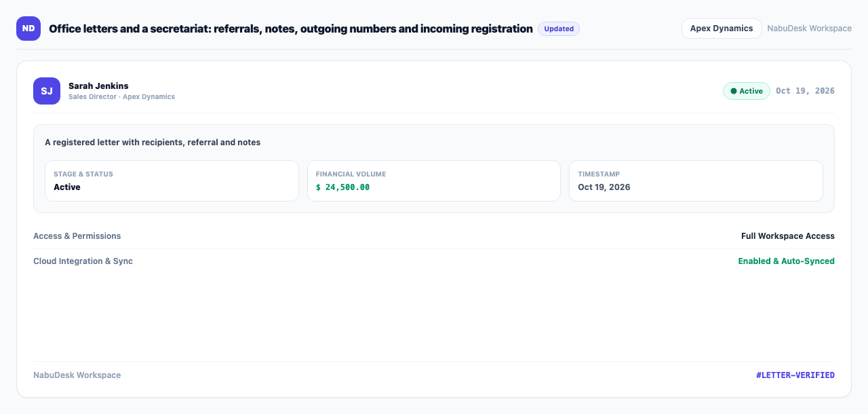
Task: Open the Financial Volume card
Action: pos(434,181)
